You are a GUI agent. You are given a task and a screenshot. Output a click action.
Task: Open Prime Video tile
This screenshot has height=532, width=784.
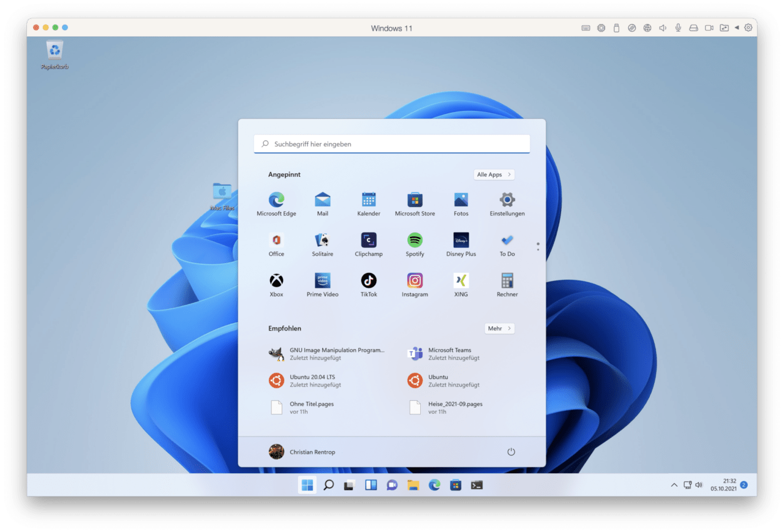point(323,285)
